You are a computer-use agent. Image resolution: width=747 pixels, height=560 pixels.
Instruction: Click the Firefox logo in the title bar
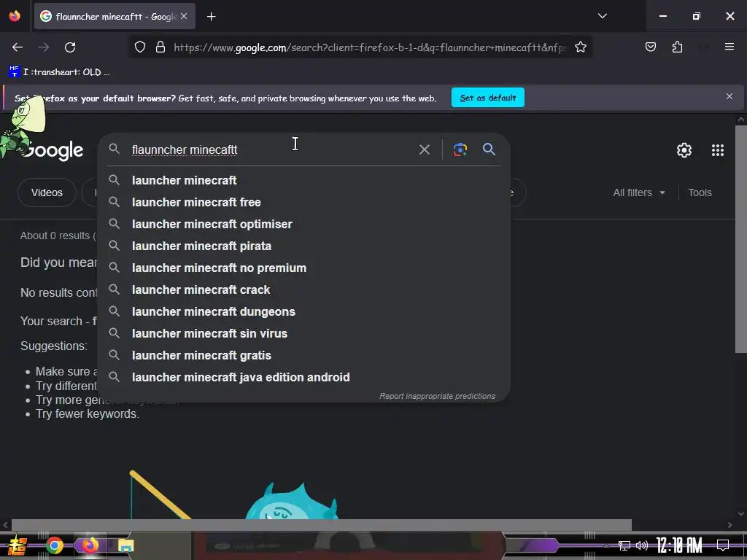15,16
